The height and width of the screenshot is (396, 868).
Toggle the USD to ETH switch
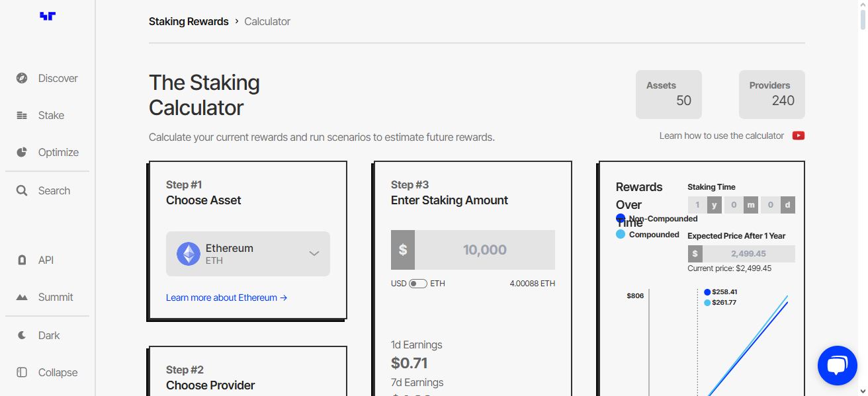tap(418, 284)
